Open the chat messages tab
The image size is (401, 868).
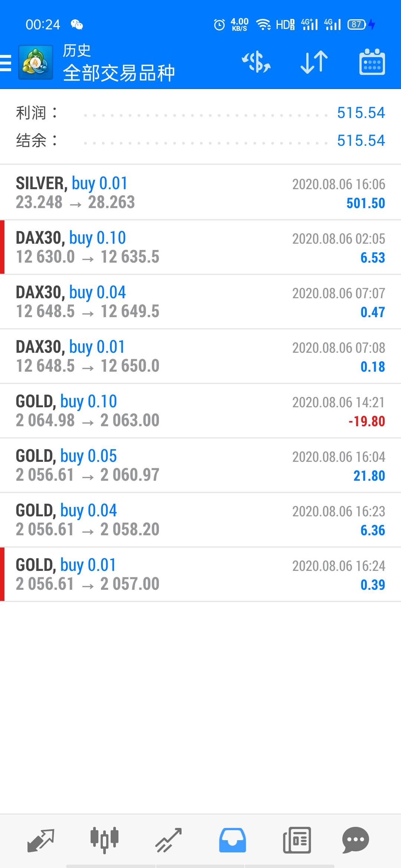355,840
